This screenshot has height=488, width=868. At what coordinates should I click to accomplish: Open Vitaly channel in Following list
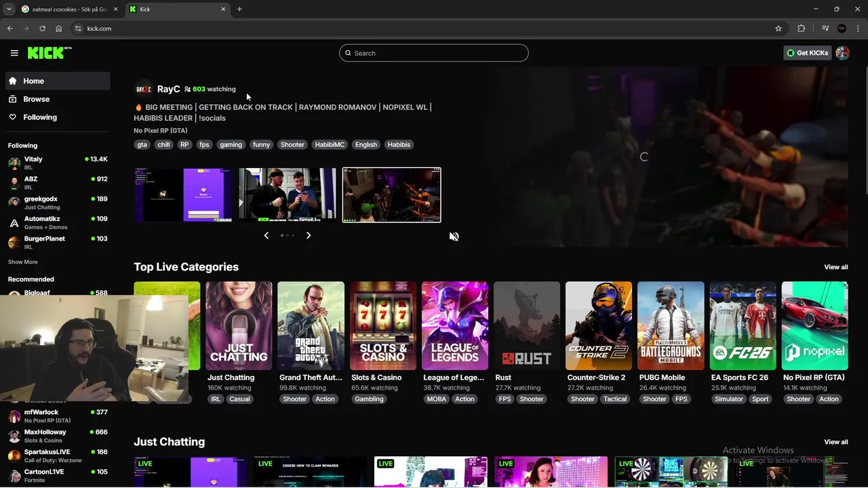tap(58, 163)
